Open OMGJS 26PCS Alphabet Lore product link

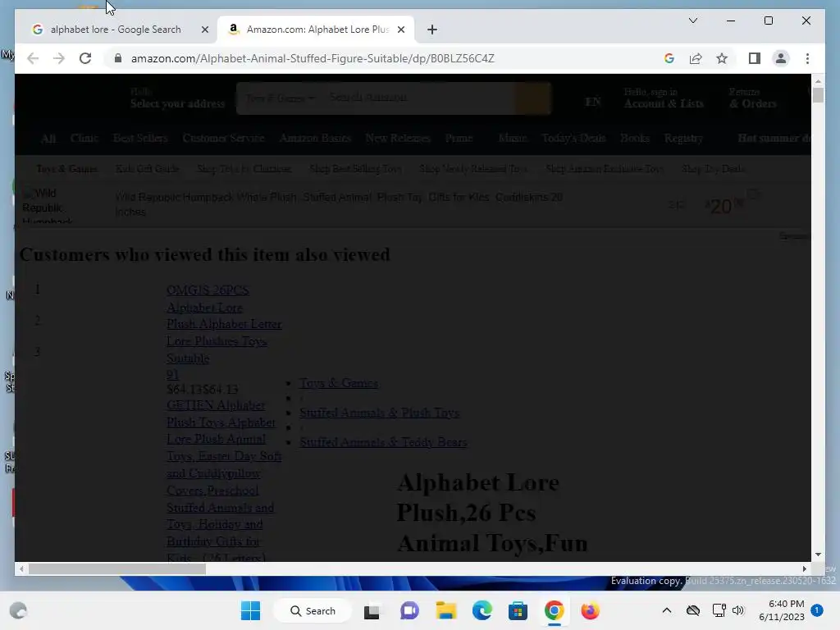coord(224,324)
